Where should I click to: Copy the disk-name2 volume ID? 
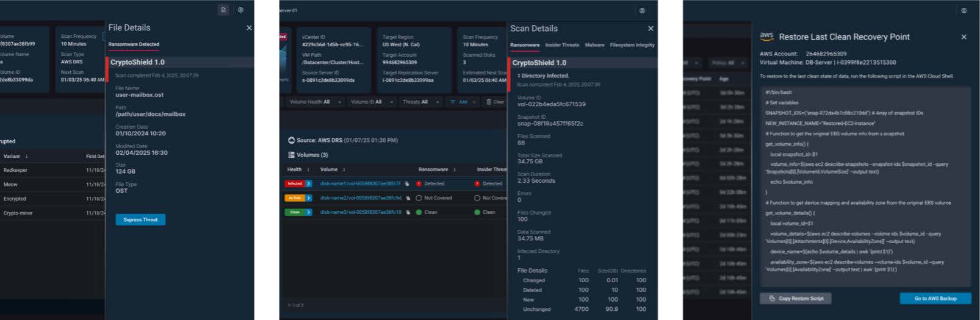pos(407,198)
